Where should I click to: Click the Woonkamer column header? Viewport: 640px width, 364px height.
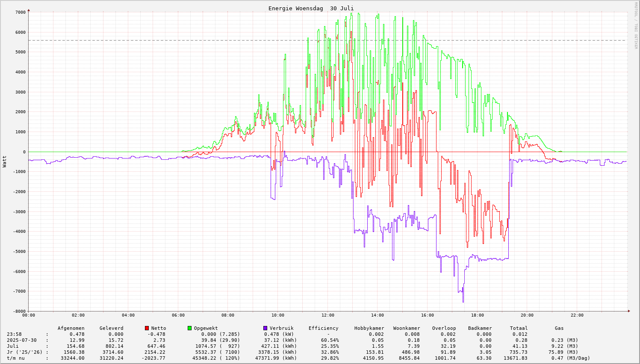[x=407, y=328]
